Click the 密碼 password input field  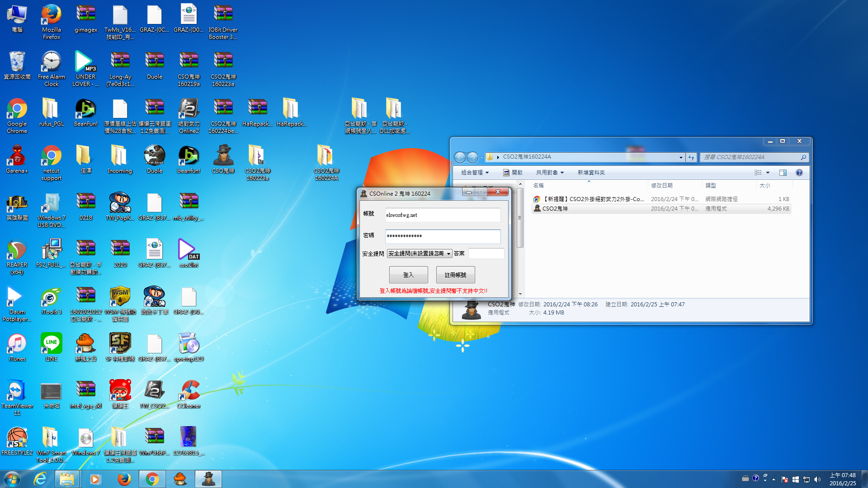pos(442,236)
